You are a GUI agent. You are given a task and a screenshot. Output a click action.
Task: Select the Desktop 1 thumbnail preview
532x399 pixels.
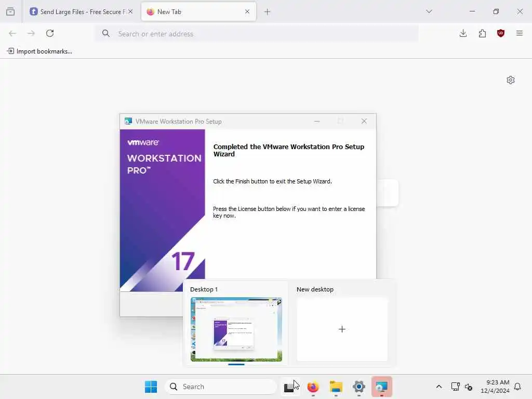click(x=236, y=329)
